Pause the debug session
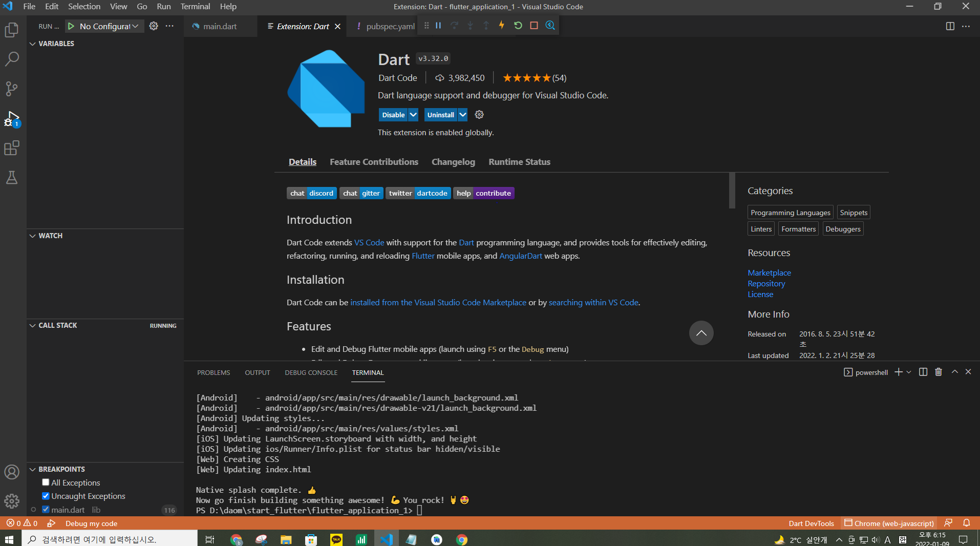980x546 pixels. pyautogui.click(x=438, y=25)
